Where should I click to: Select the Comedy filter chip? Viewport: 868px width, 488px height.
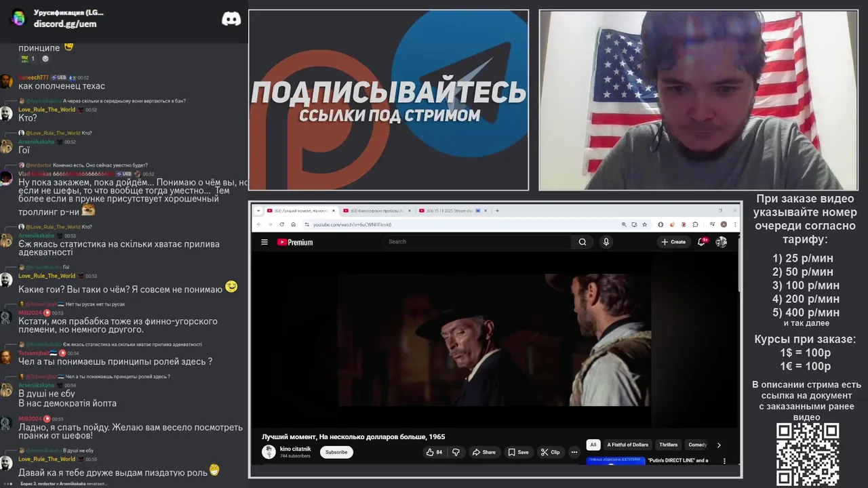point(697,445)
